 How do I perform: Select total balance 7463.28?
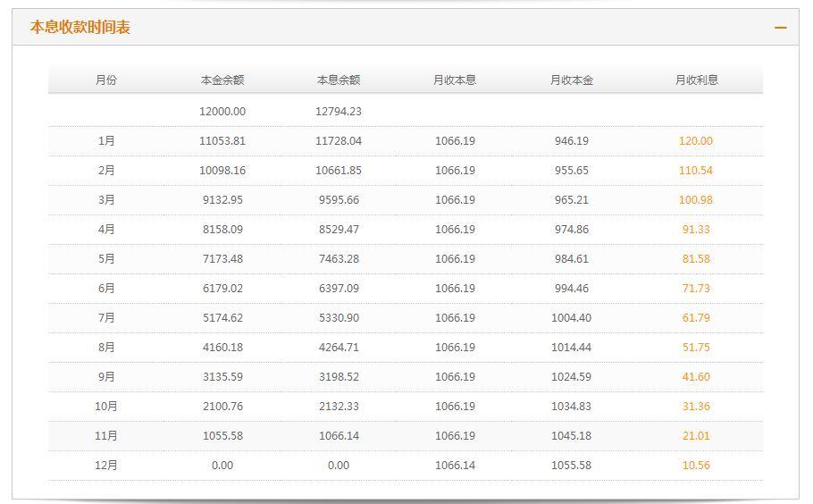[339, 259]
